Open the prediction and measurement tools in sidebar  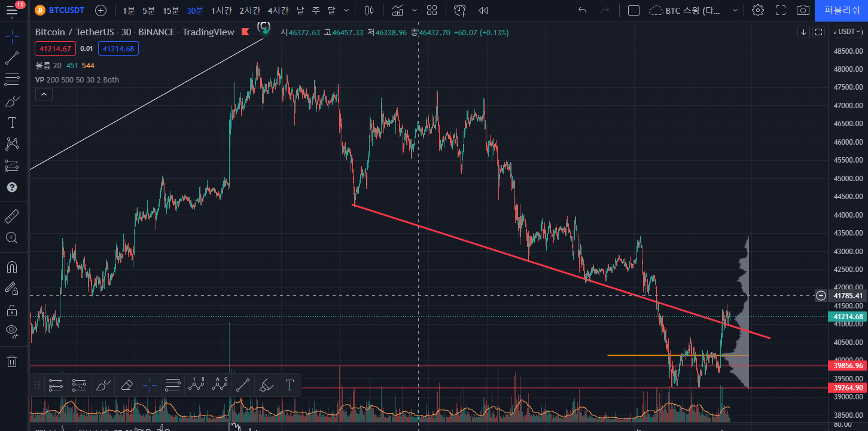12,166
